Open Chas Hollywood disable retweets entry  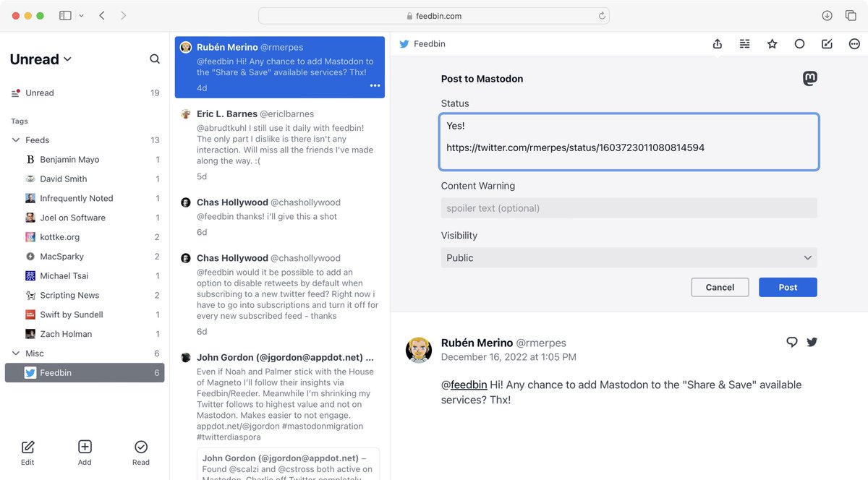tap(280, 295)
